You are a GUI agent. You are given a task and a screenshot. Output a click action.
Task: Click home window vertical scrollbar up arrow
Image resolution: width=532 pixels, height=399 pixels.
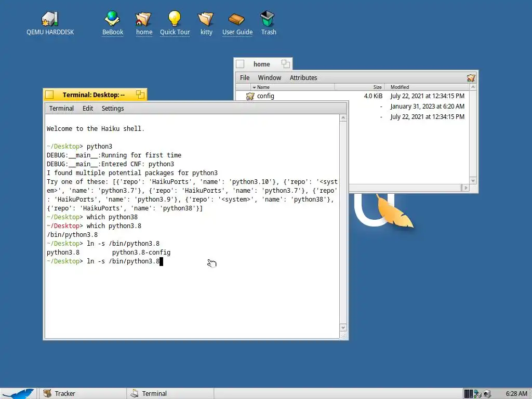click(473, 87)
